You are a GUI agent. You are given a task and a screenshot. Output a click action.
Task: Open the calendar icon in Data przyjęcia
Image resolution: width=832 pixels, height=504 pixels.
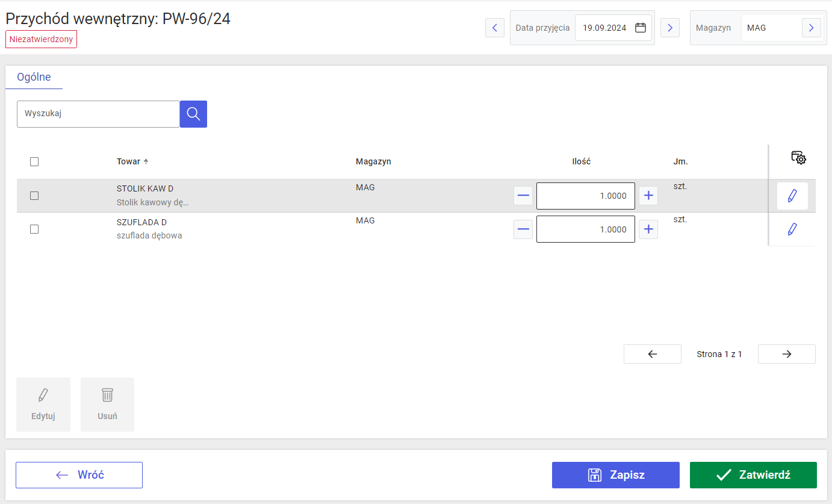pyautogui.click(x=641, y=28)
